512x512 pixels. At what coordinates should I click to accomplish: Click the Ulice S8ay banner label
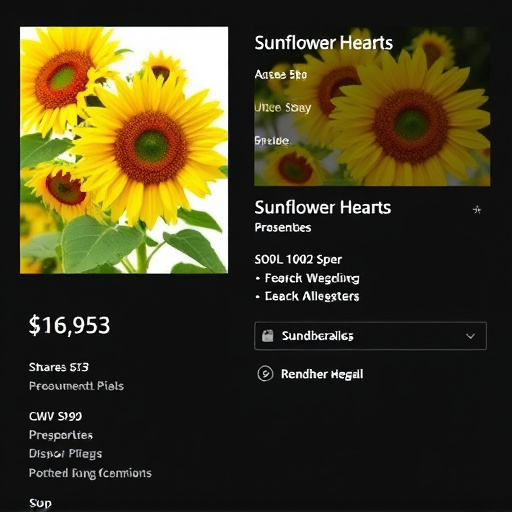point(283,108)
